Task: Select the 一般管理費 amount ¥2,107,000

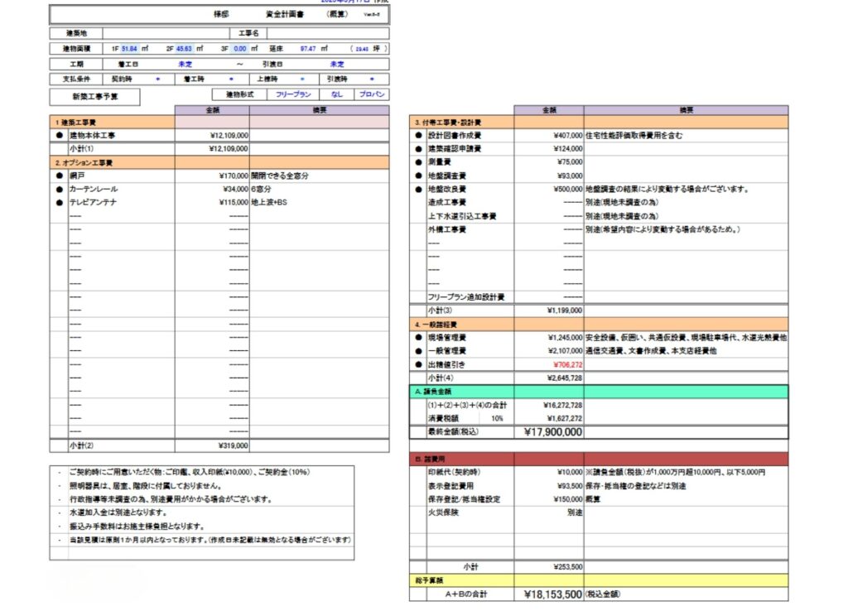Action: point(565,351)
